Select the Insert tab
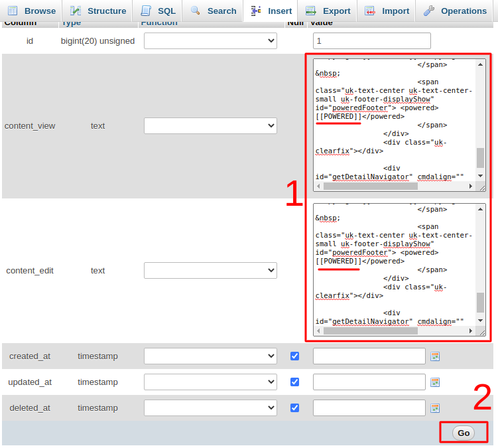 click(271, 11)
